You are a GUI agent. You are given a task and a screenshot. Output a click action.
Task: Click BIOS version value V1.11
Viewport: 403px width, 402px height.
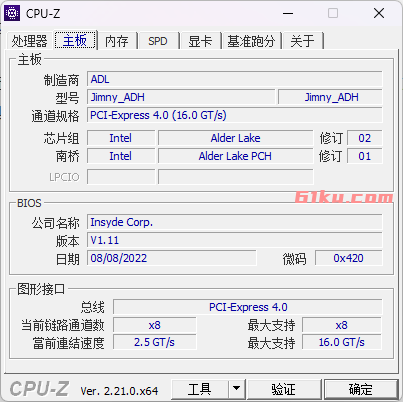[x=235, y=240]
